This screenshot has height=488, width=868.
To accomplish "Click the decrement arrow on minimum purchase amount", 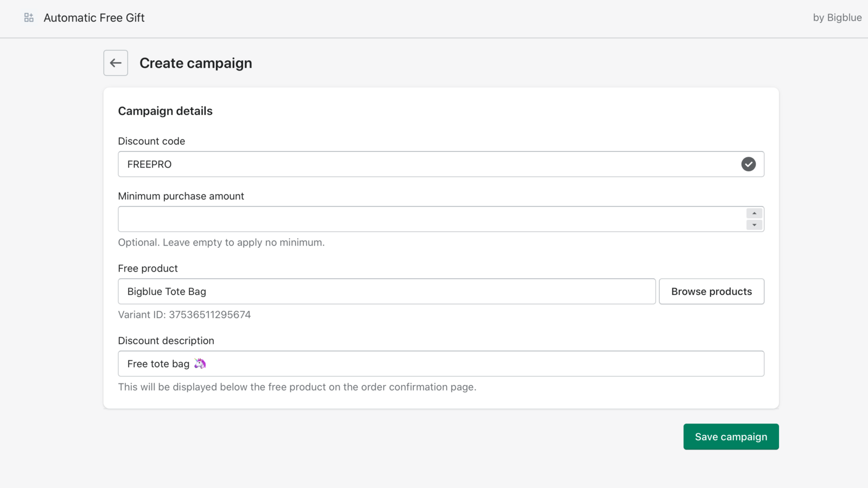I will coord(754,224).
